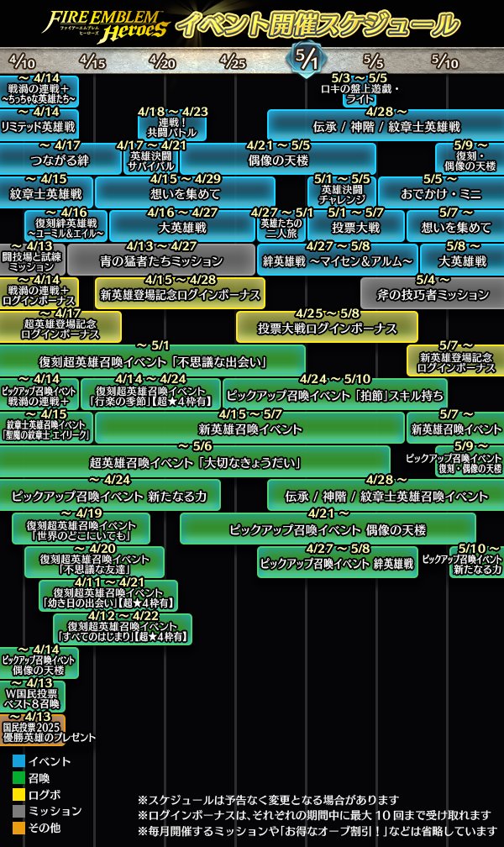The height and width of the screenshot is (847, 504).
Task: Click the green 召喚 legend swatch
Action: click(x=19, y=778)
